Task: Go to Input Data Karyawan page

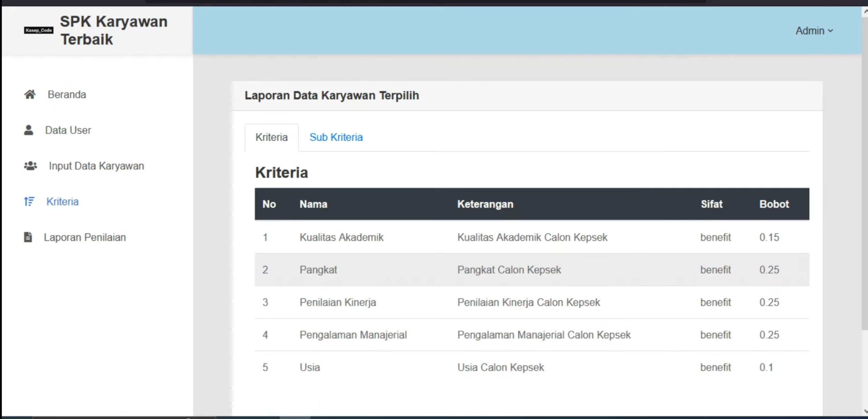Action: (x=96, y=166)
